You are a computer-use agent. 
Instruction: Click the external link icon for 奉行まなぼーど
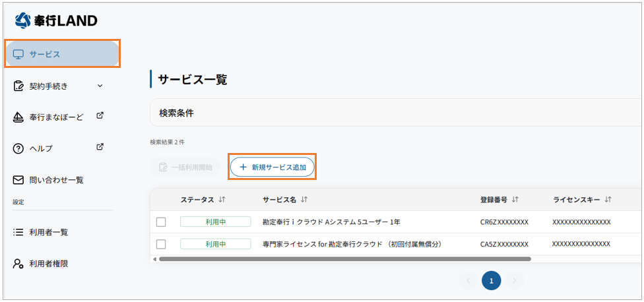pos(100,115)
